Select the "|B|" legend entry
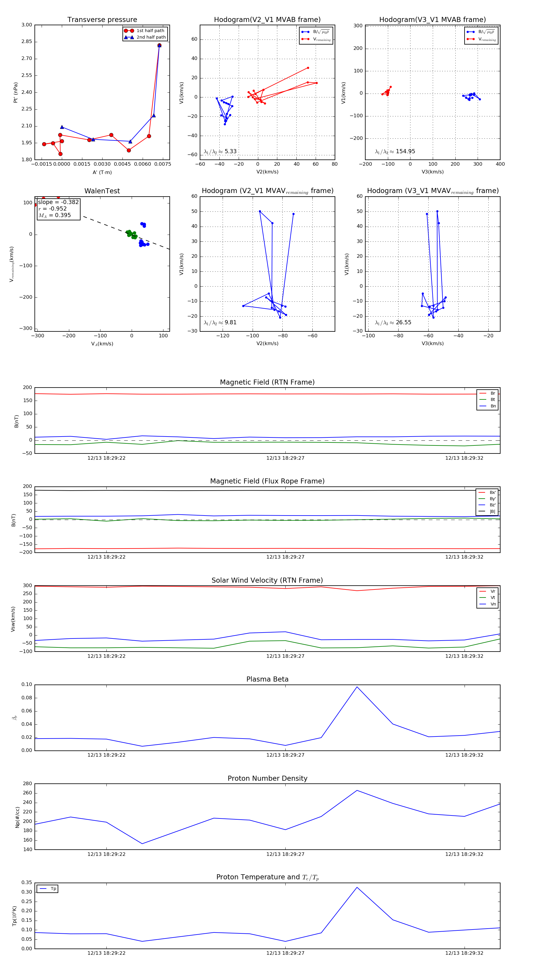Screen dimensions: 535x980 pyautogui.click(x=487, y=512)
